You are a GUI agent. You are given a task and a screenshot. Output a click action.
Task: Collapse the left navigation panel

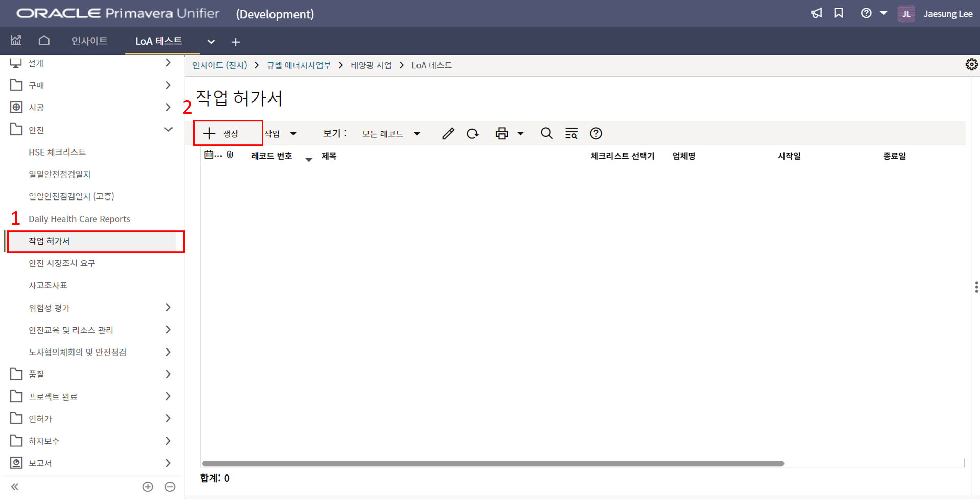point(15,487)
